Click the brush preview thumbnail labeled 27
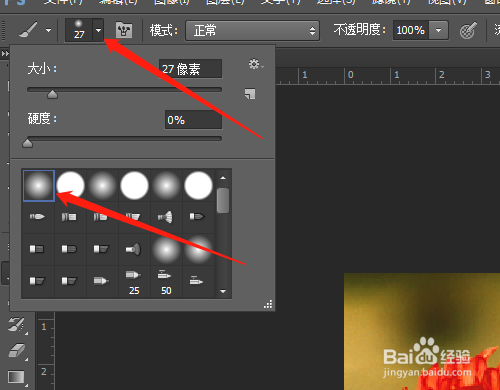Viewport: 500px width, 390px height. (79, 30)
